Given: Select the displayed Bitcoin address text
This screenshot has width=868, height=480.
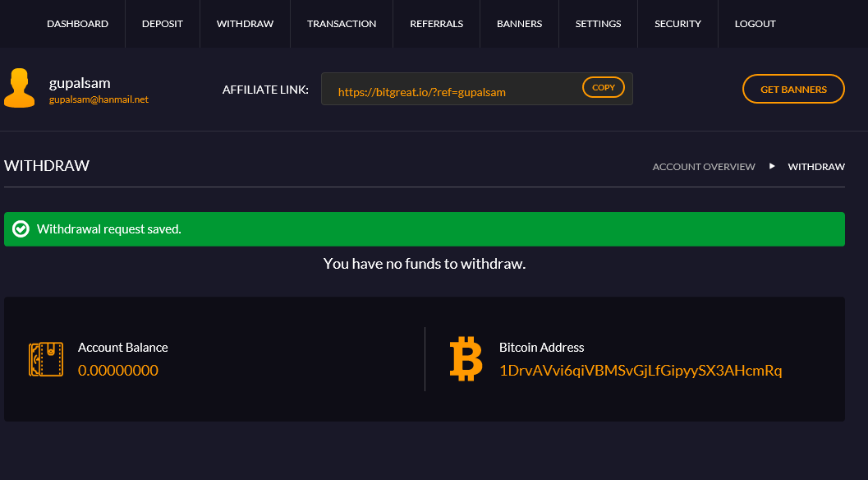Looking at the screenshot, I should click(x=641, y=370).
